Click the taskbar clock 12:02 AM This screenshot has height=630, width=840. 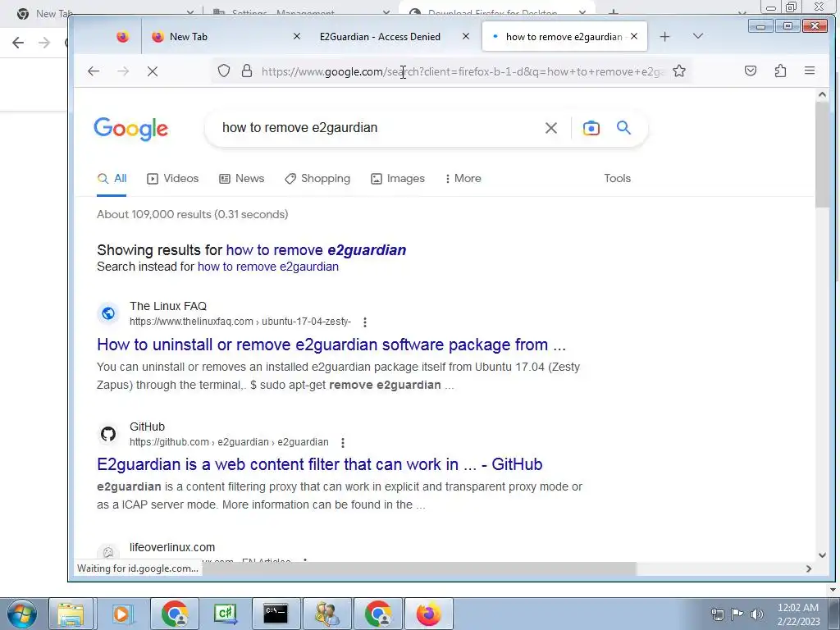pyautogui.click(x=798, y=608)
